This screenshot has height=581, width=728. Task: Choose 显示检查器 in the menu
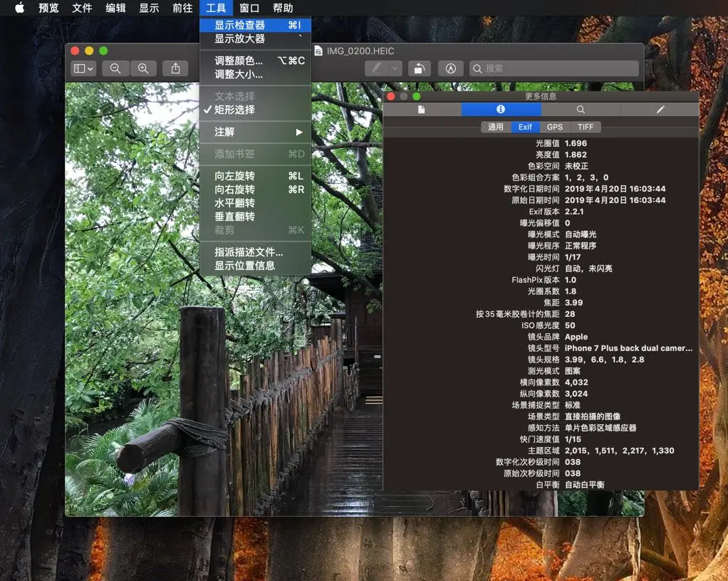(255, 25)
